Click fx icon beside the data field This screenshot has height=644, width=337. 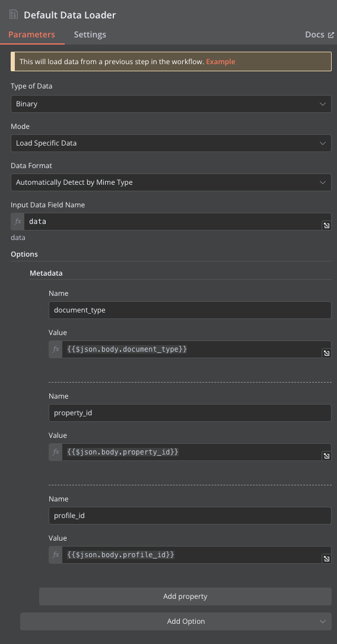pos(18,222)
